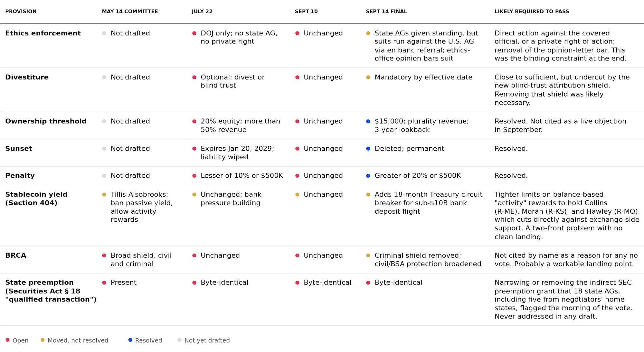
Task: Select the 'SEPT 14 FINAL' column header
Action: [386, 11]
